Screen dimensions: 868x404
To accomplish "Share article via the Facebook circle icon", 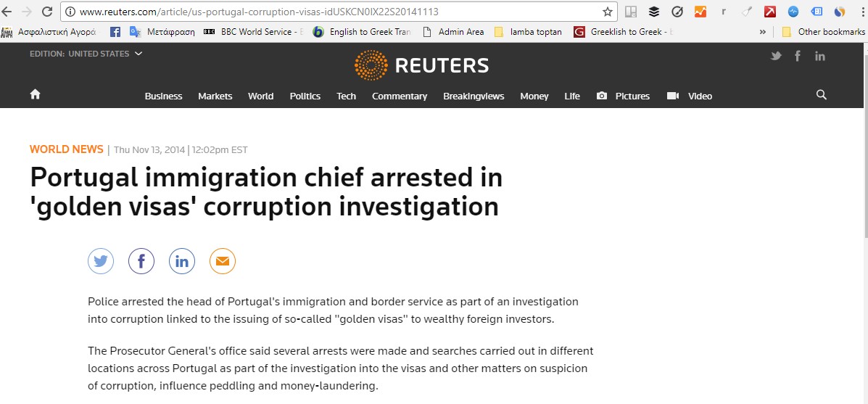I will pos(141,261).
